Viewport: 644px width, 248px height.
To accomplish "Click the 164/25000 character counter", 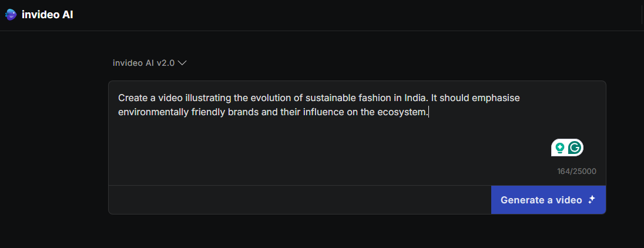I will 576,171.
